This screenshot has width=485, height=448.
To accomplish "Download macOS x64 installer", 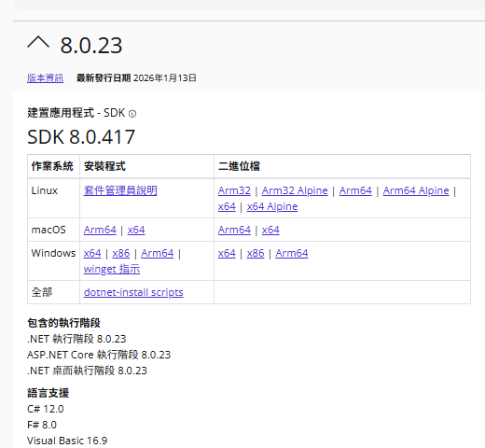I will 136,230.
